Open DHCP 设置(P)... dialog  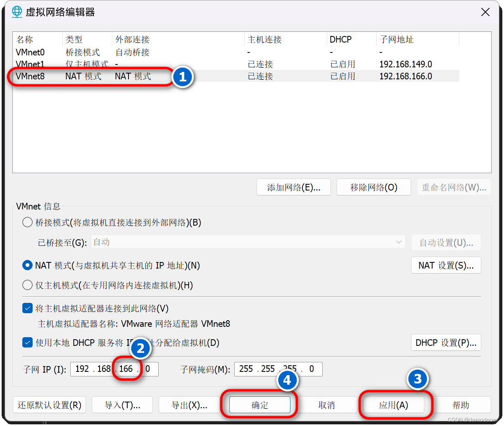[446, 343]
